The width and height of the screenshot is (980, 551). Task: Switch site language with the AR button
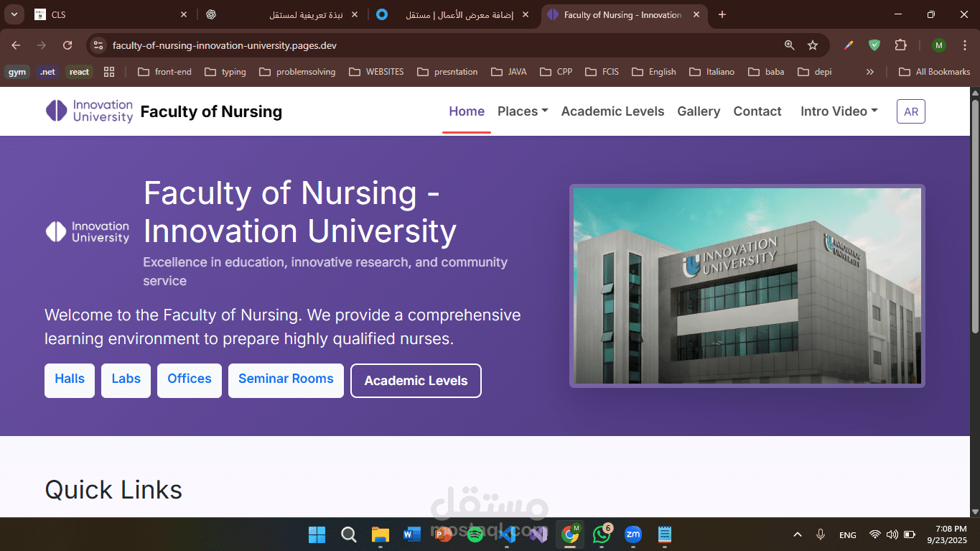[x=911, y=111]
